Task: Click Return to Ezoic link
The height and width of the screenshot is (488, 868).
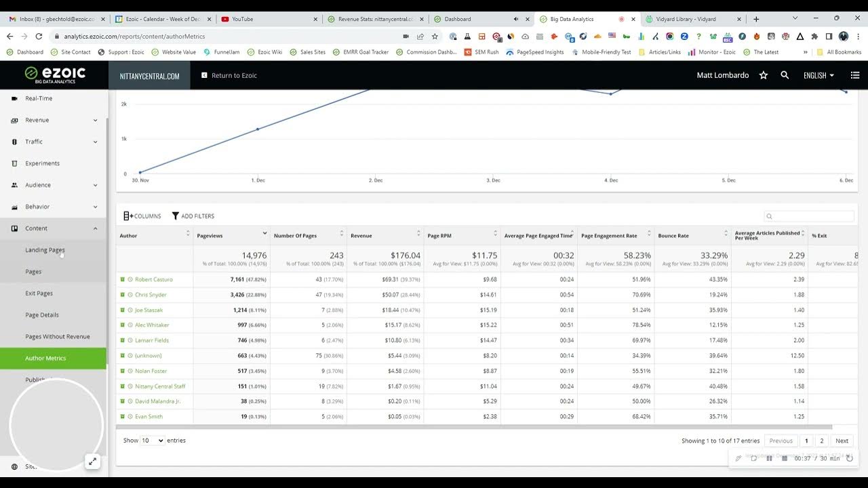Action: coord(229,75)
